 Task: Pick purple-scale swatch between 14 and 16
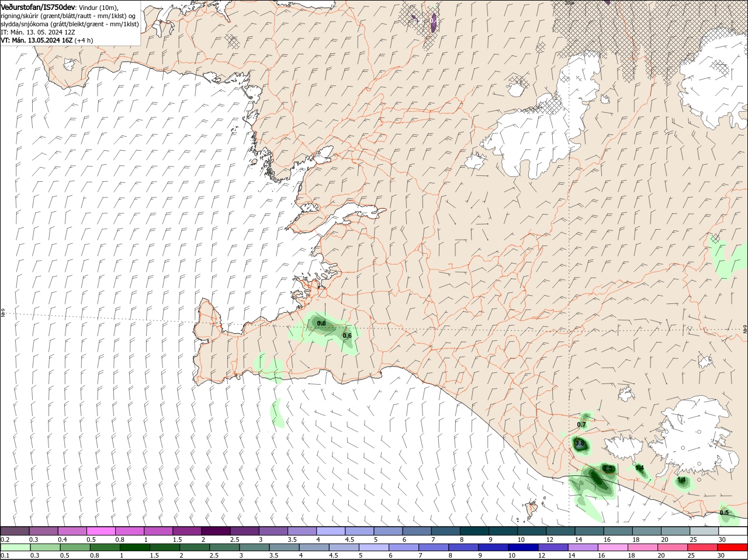(x=590, y=531)
